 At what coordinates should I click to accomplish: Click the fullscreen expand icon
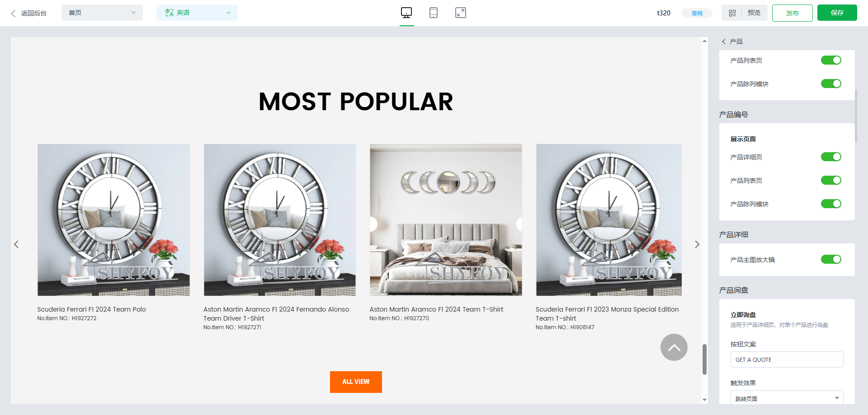coord(461,13)
